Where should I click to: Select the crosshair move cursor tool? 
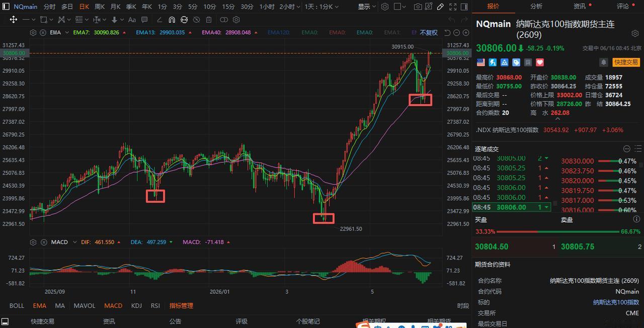click(x=14, y=20)
